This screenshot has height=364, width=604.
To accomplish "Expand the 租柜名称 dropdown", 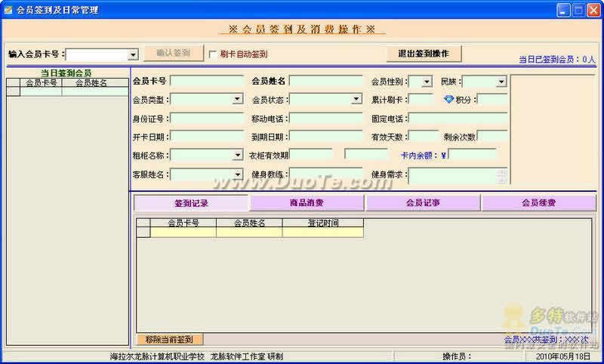I will tap(237, 156).
